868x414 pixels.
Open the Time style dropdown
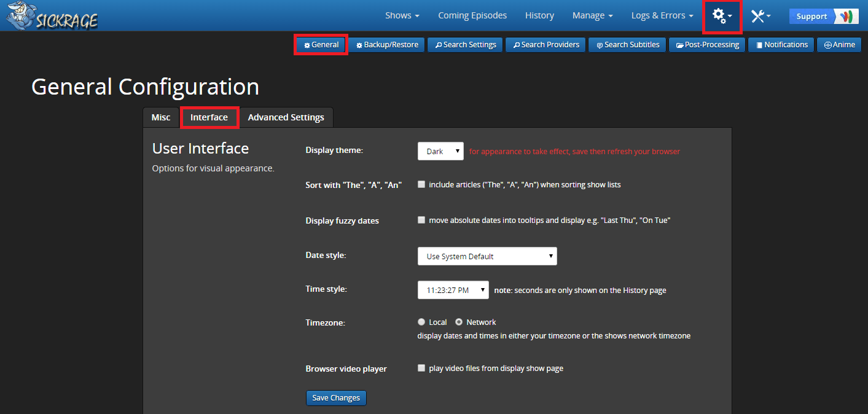453,290
